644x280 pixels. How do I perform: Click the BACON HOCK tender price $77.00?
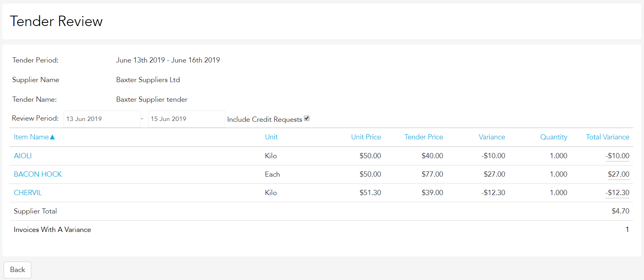point(432,174)
